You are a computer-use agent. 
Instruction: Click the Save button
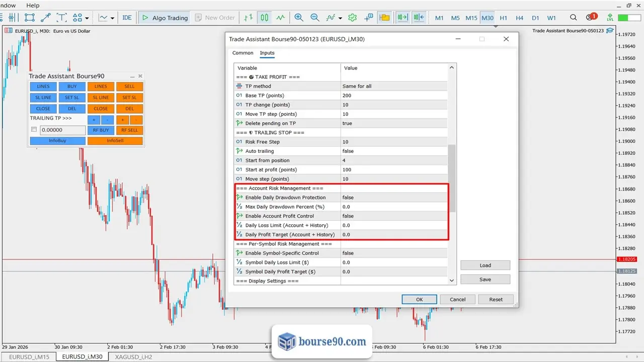485,279
